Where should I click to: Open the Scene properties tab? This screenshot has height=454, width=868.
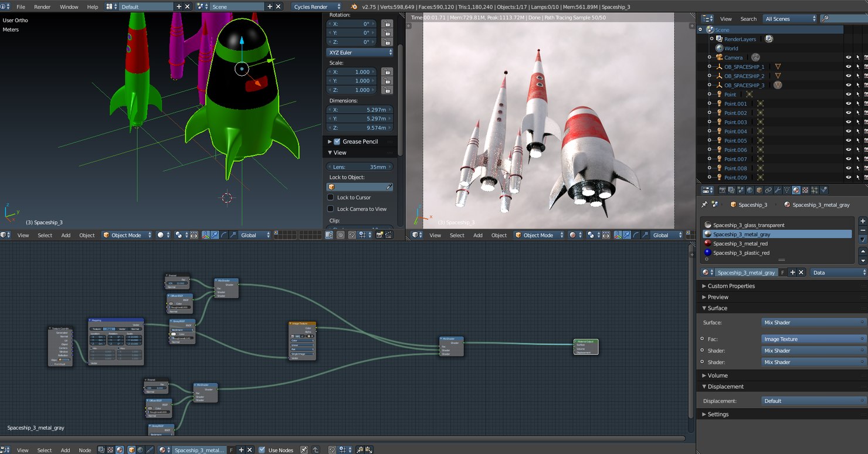(x=741, y=190)
